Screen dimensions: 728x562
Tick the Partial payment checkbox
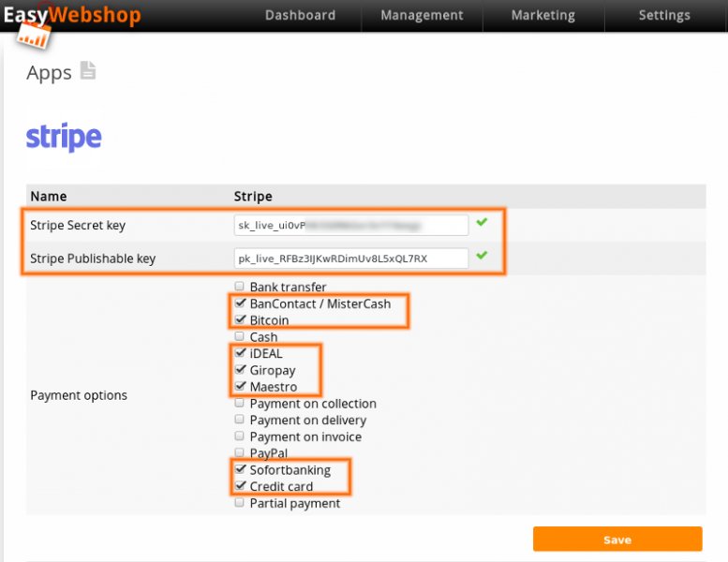(x=240, y=503)
